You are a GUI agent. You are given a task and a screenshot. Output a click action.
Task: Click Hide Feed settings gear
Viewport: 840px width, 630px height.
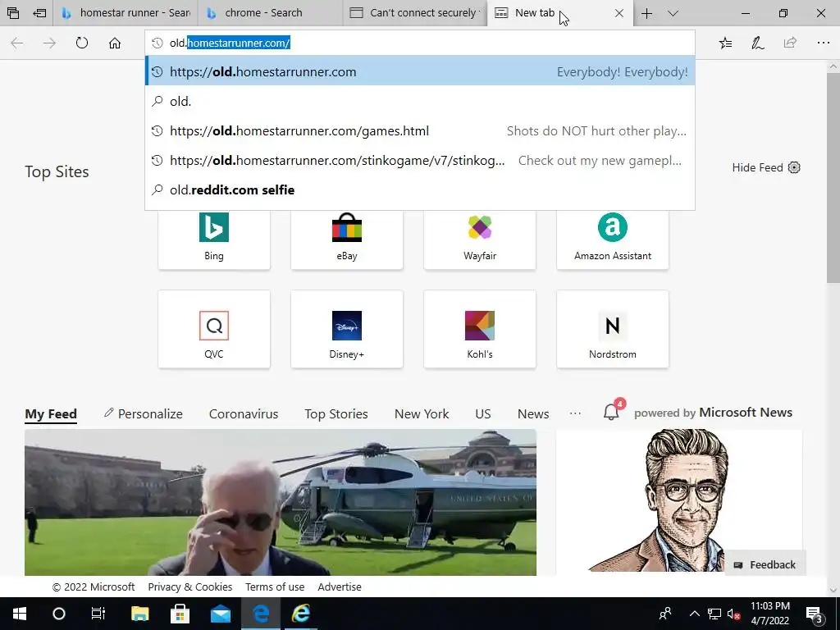tap(794, 167)
